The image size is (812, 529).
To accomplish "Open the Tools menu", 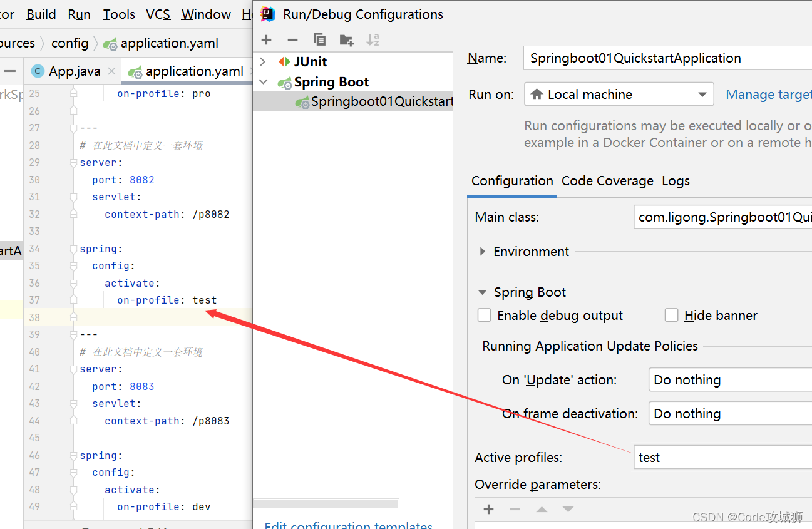I will [119, 14].
